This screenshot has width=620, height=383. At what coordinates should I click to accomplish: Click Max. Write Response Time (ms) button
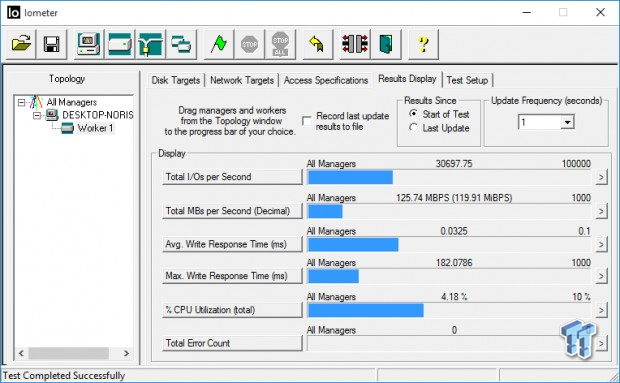tap(232, 275)
